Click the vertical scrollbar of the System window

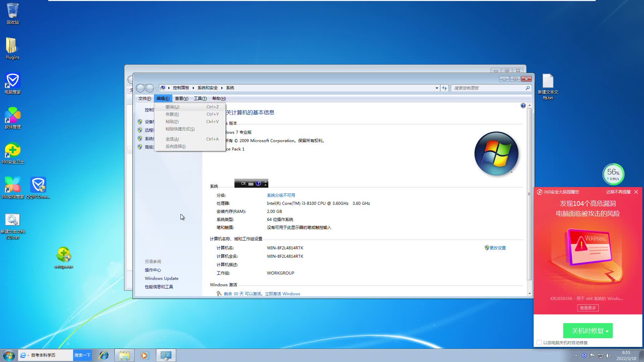(x=529, y=194)
